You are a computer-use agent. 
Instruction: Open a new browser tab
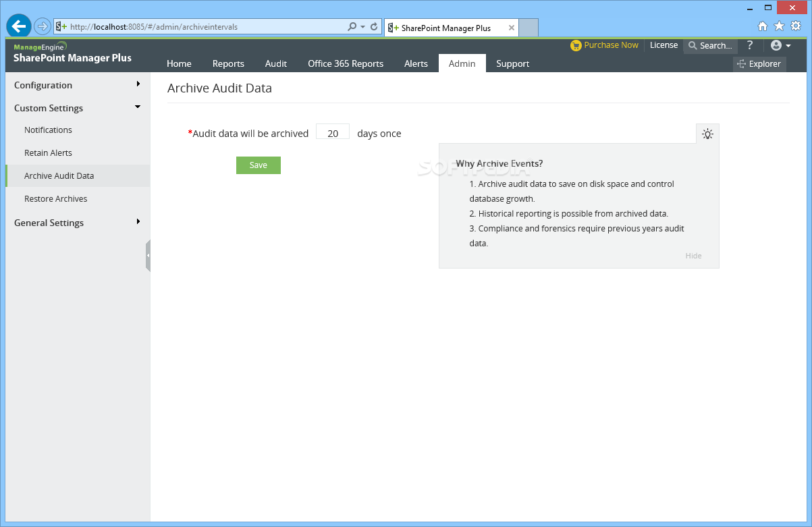[x=529, y=28]
